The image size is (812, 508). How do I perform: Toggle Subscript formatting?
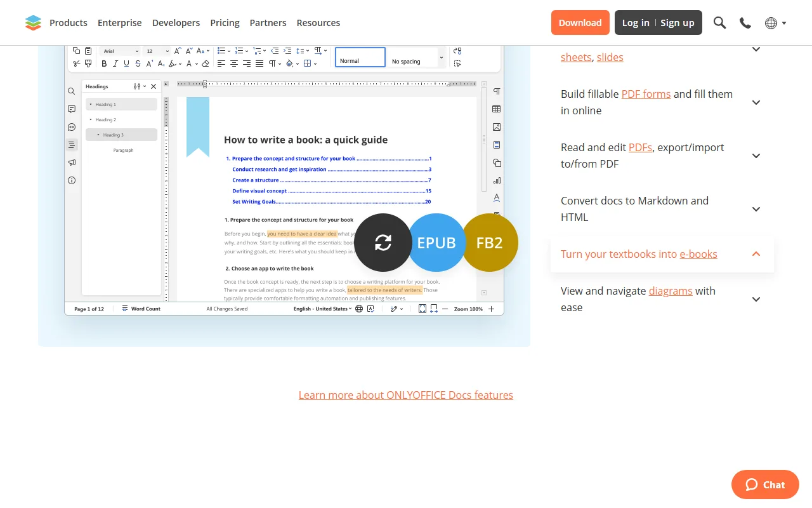tap(161, 63)
